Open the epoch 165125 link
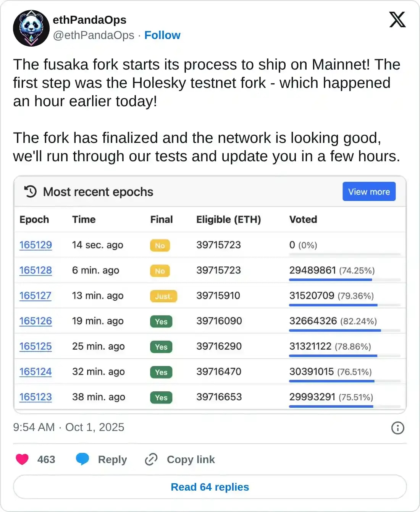Viewport: 420px width, 512px height. (36, 346)
